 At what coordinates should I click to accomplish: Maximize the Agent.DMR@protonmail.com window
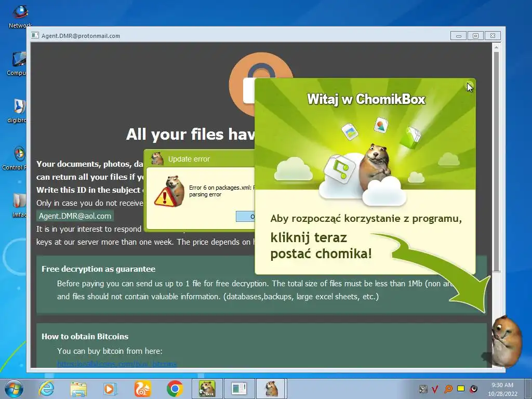coord(475,36)
